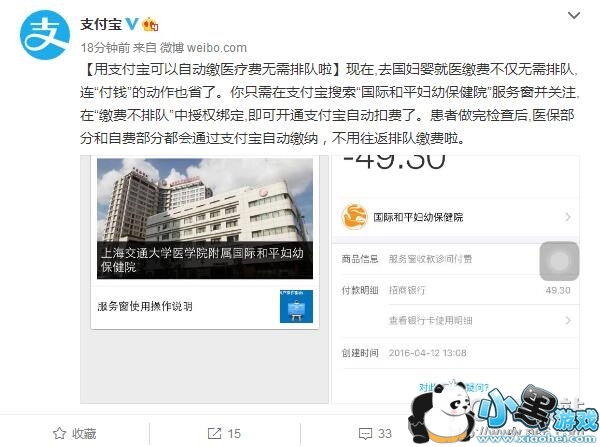Expand the 国际和平妇幼保健院 row chevron
This screenshot has width=600, height=447.
pyautogui.click(x=568, y=217)
